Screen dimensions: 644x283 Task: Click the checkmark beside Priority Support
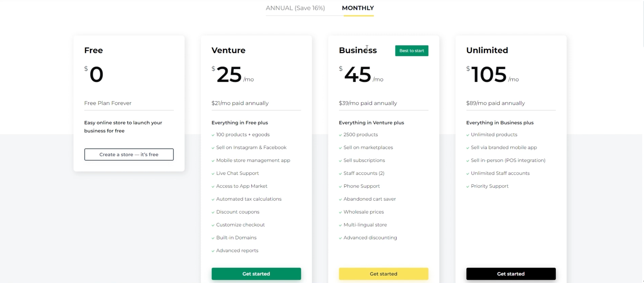click(468, 186)
